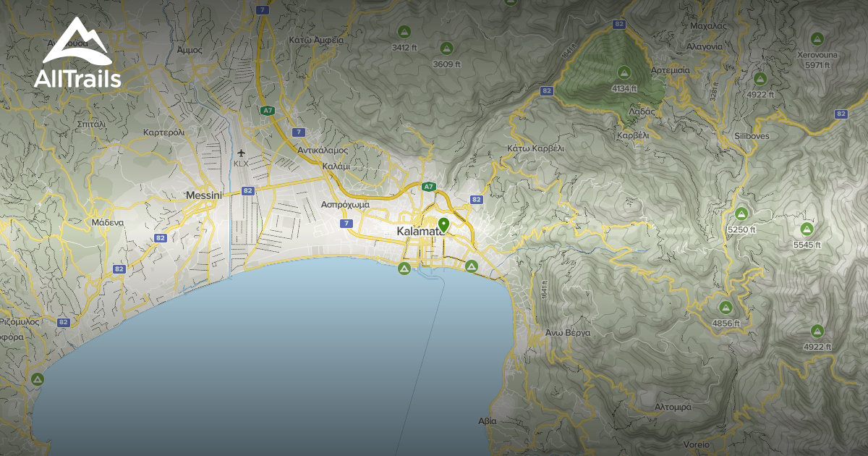868x456 pixels.
Task: Select the 4134 ft marker in the green forest area
Action: (624, 73)
